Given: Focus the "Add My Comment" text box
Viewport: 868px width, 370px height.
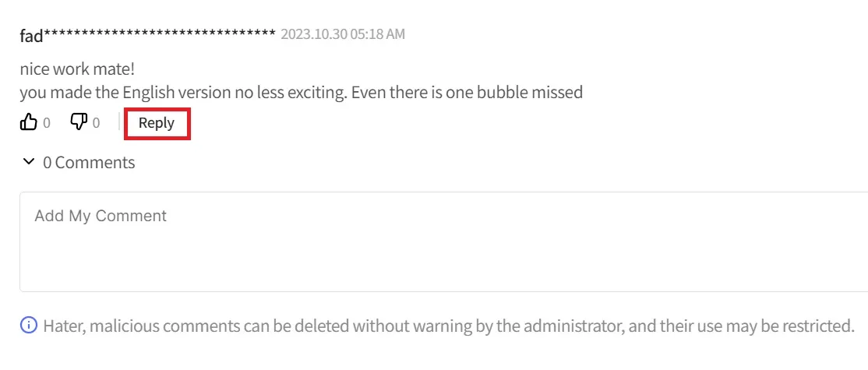Looking at the screenshot, I should [x=443, y=241].
